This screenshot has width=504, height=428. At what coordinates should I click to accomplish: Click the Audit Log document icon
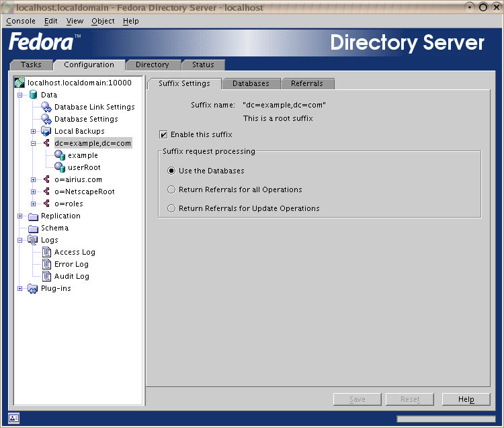[x=46, y=276]
